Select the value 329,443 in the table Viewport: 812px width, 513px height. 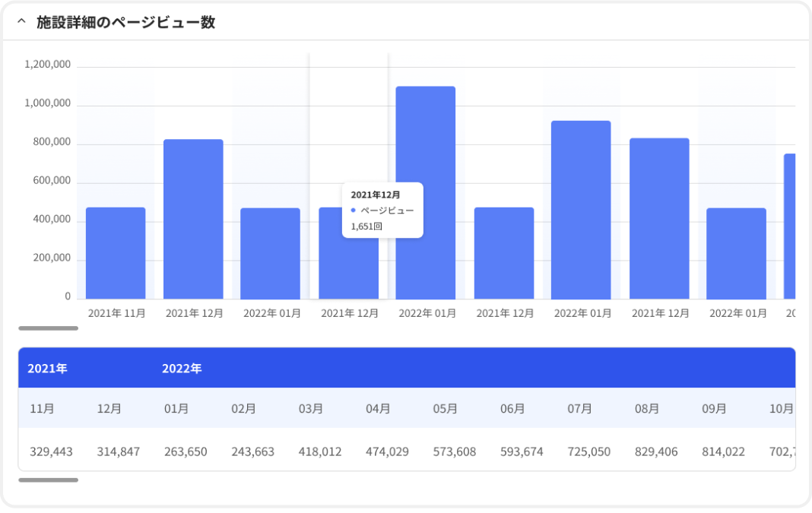(49, 451)
